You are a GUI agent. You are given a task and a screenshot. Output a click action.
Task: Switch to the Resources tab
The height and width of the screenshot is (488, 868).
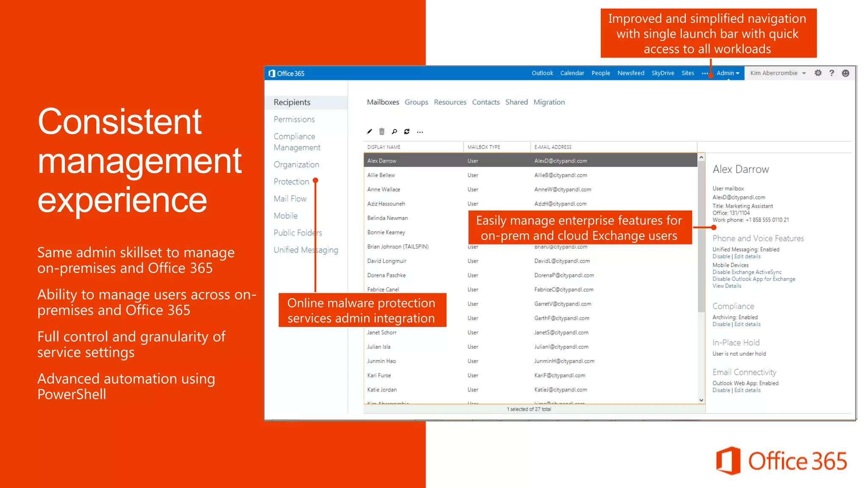click(450, 102)
